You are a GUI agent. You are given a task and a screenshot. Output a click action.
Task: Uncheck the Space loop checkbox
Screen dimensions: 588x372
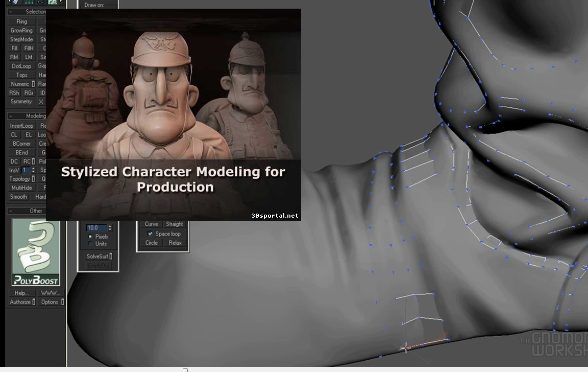[x=150, y=234]
